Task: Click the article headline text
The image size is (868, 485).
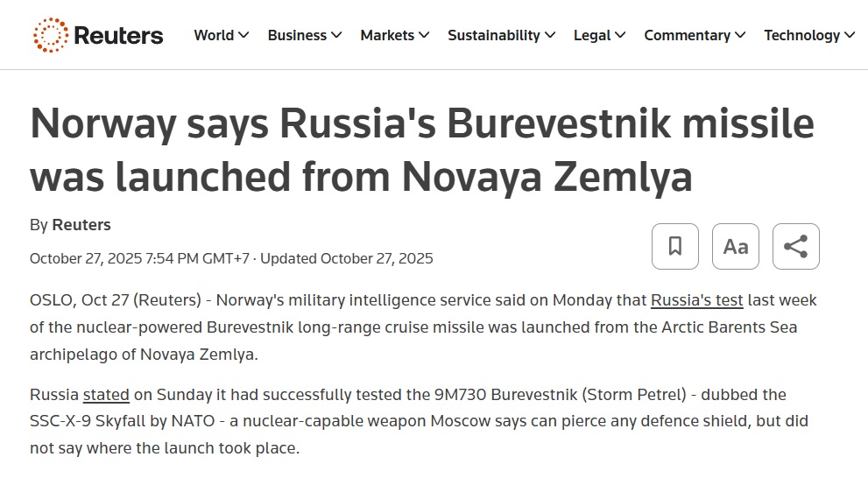Action: 421,151
